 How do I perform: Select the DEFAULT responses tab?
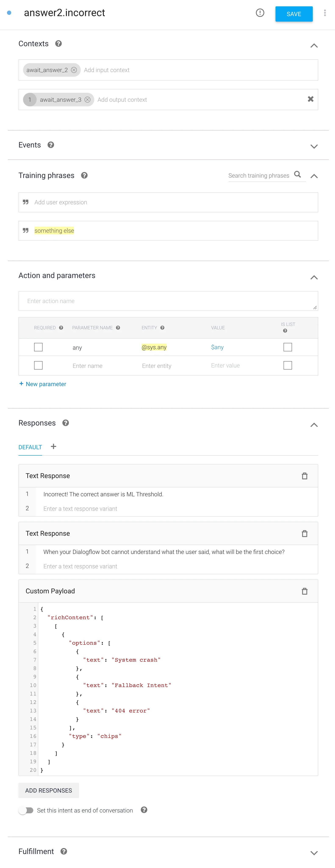coord(30,447)
